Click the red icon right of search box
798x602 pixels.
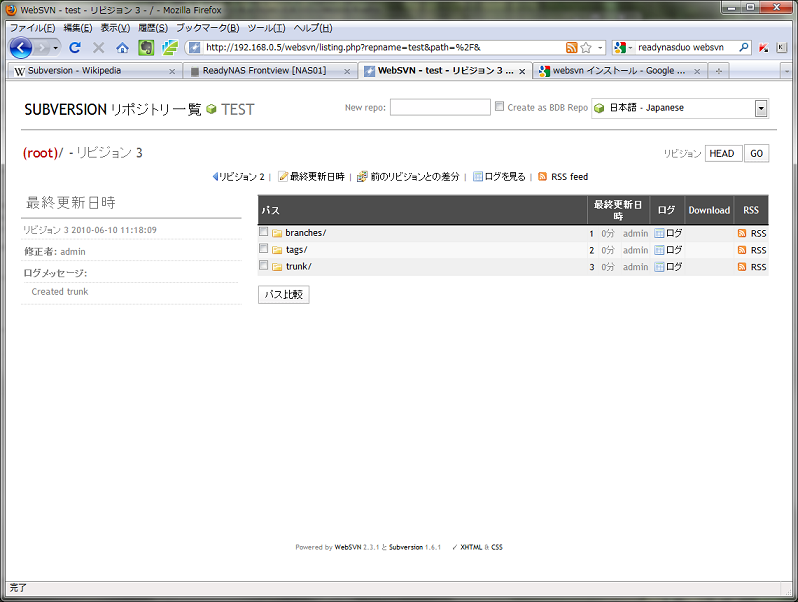click(763, 48)
